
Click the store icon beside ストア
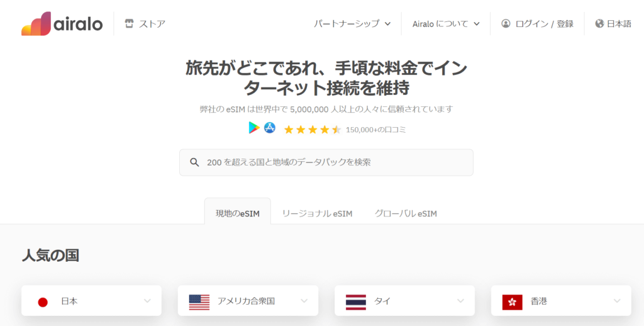(x=130, y=23)
